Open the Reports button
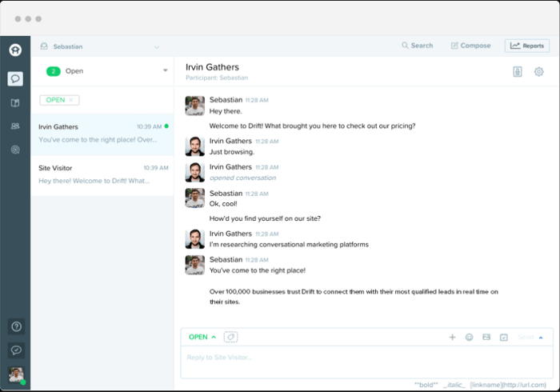 coord(526,46)
